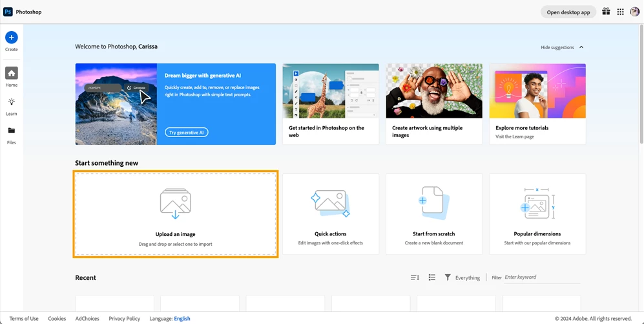Click the funnel filter icon
The width and height of the screenshot is (644, 324).
tap(448, 277)
